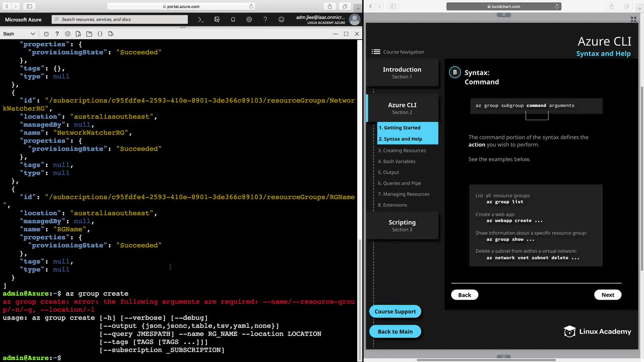Image resolution: width=644 pixels, height=362 pixels.
Task: Open Cloud Shell from Azure header
Action: [201, 19]
